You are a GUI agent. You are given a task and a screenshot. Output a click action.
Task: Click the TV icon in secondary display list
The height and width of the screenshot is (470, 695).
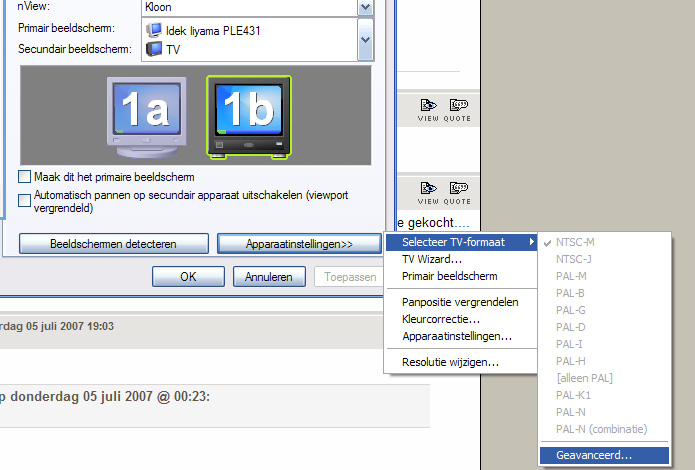click(154, 49)
